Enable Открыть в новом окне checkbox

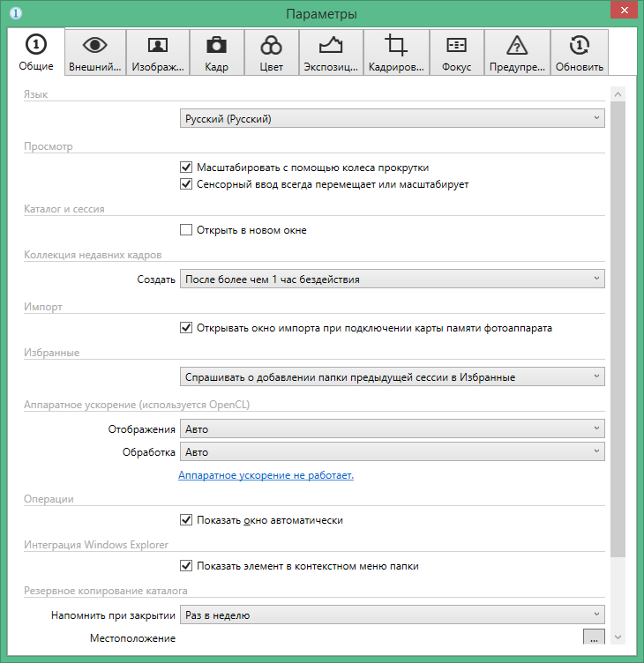coord(186,230)
